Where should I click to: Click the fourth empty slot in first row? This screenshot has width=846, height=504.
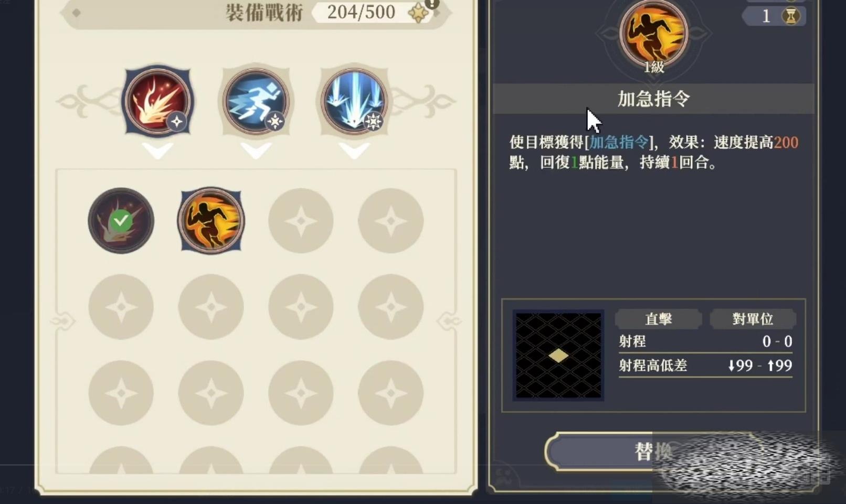pyautogui.click(x=390, y=221)
